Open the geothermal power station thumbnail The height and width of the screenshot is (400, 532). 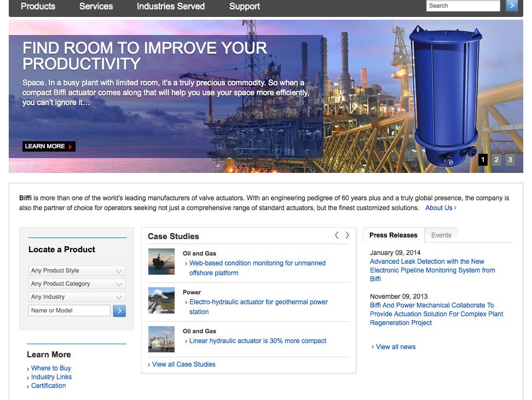coord(161,300)
